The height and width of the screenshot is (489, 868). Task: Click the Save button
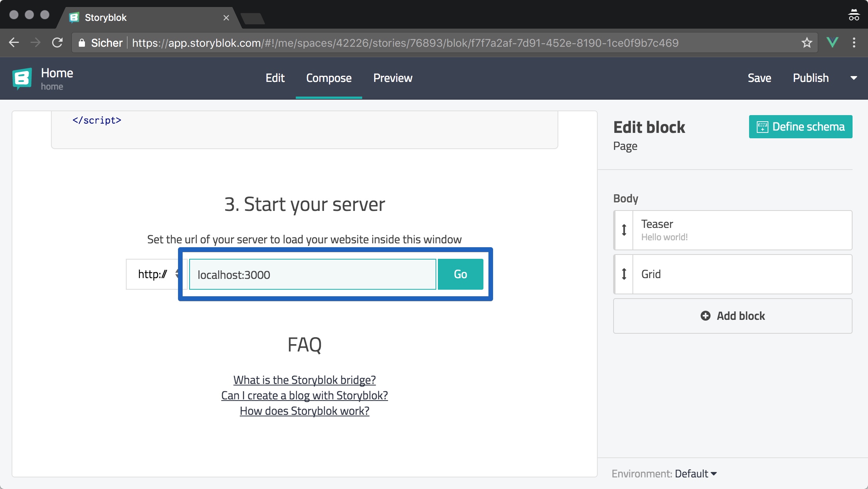[x=759, y=78]
